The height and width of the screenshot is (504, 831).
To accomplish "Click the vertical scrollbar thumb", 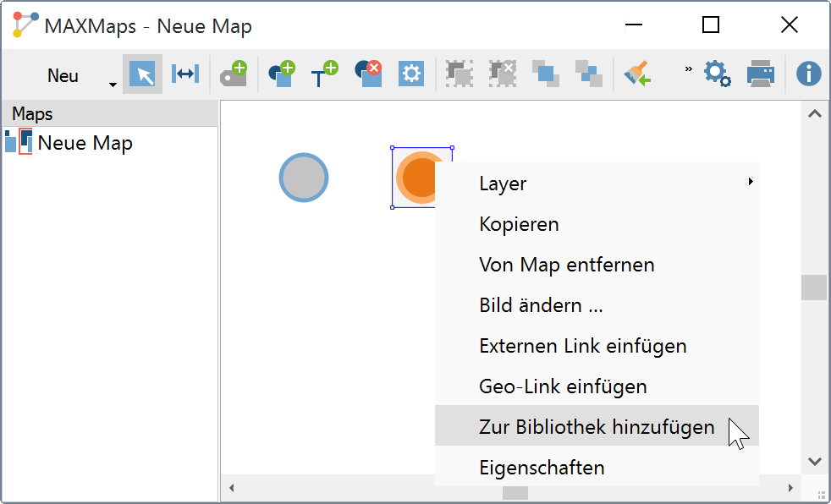I will (x=814, y=288).
